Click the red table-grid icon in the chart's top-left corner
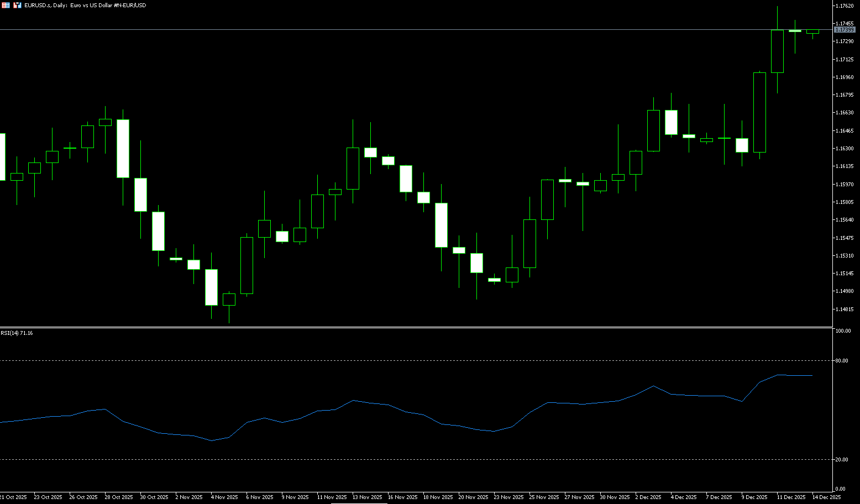This screenshot has height=504, width=860. click(x=6, y=5)
